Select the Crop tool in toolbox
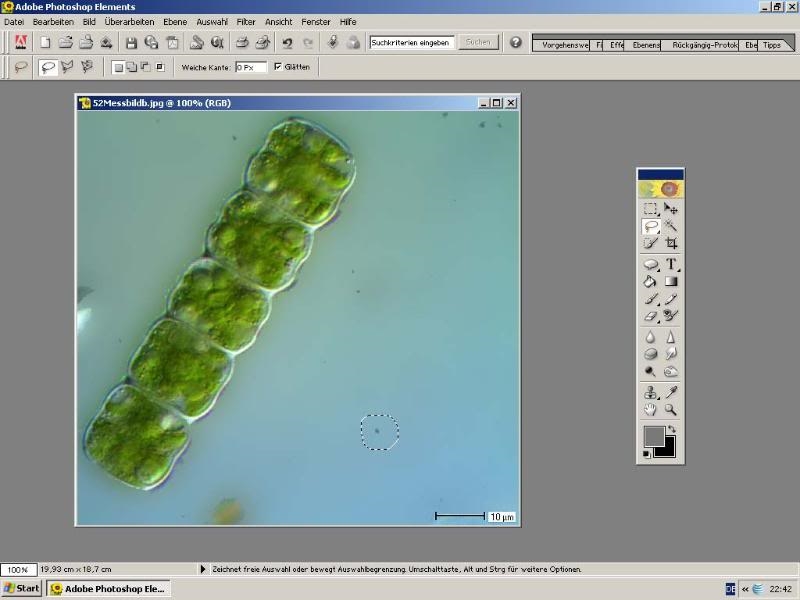The width and height of the screenshot is (800, 600). click(671, 243)
